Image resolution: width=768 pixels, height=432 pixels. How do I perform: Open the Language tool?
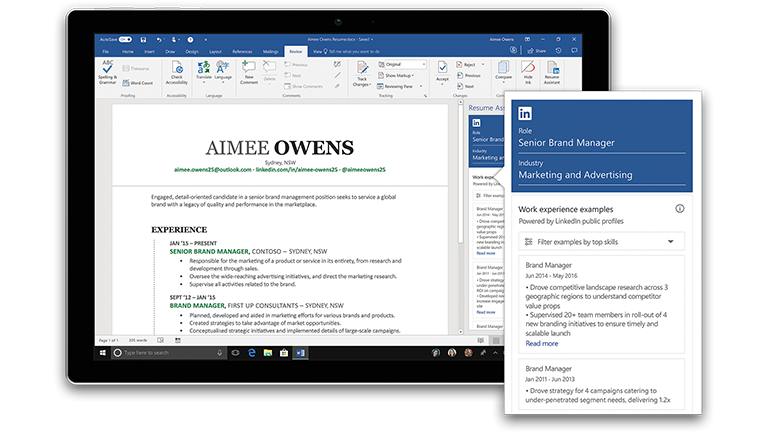[x=223, y=71]
